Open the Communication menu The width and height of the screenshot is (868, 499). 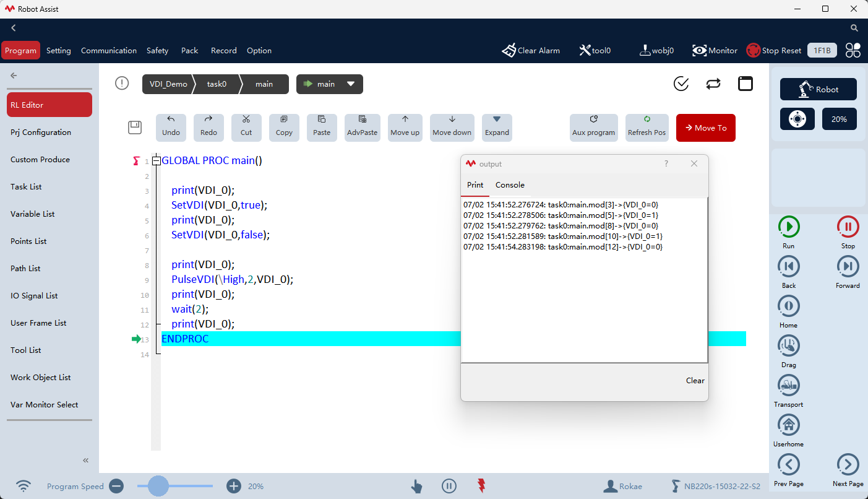(x=109, y=51)
